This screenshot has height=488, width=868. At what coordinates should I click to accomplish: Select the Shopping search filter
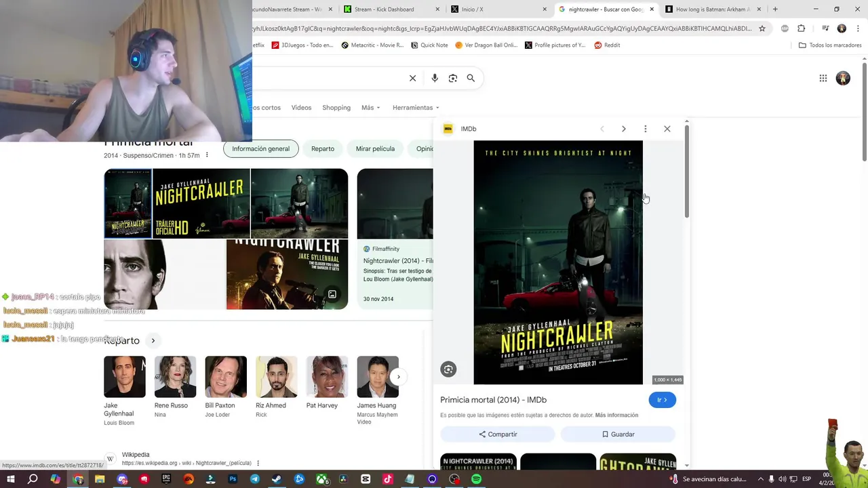336,108
